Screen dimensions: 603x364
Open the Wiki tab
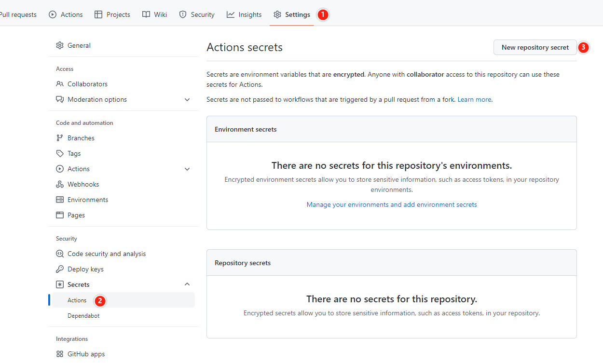point(155,14)
